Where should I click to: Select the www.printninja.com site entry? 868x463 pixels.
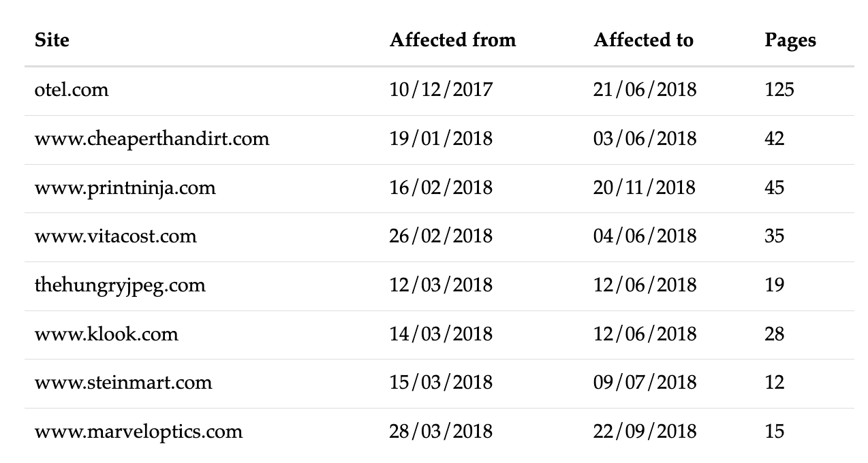tap(125, 188)
